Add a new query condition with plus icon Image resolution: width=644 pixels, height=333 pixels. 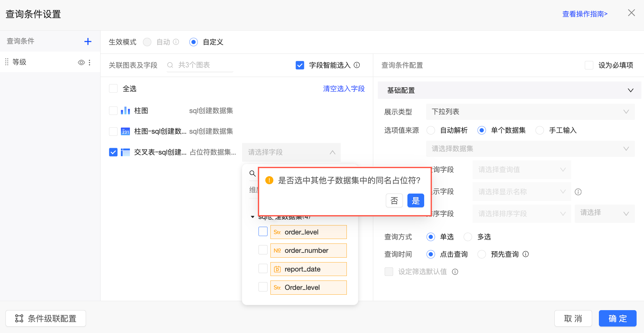tap(88, 42)
